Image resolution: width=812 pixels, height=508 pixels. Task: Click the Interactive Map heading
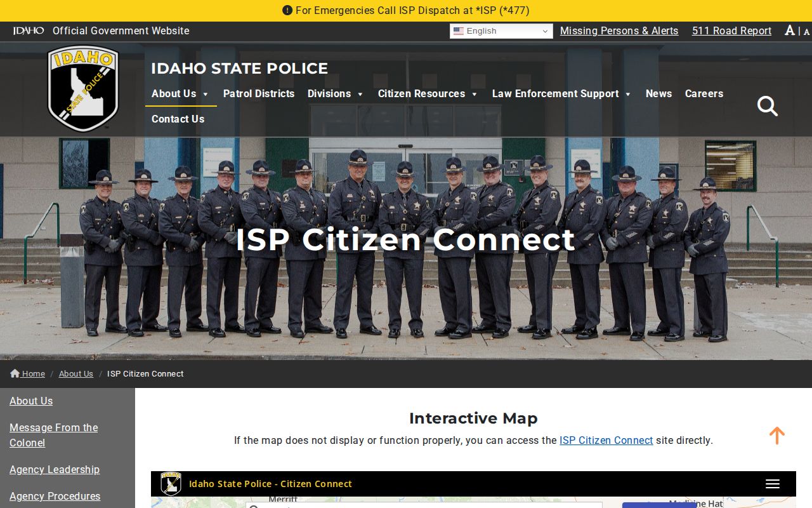(473, 418)
